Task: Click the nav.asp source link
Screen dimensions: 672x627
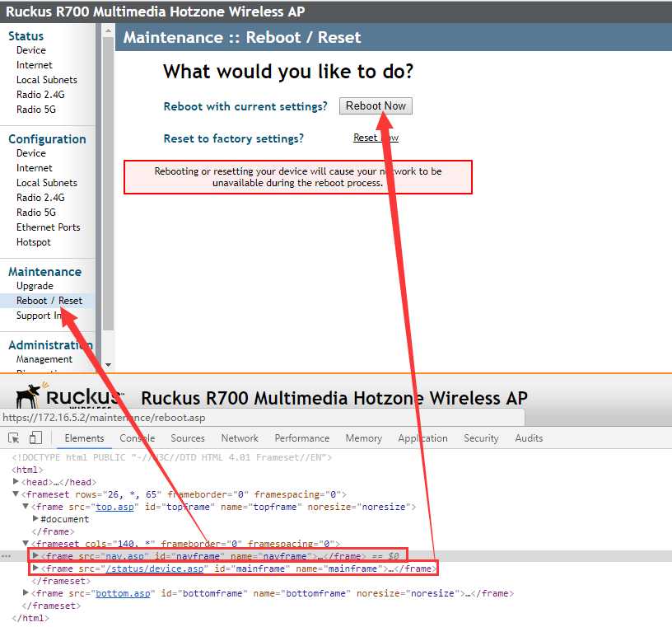Action: pyautogui.click(x=124, y=556)
